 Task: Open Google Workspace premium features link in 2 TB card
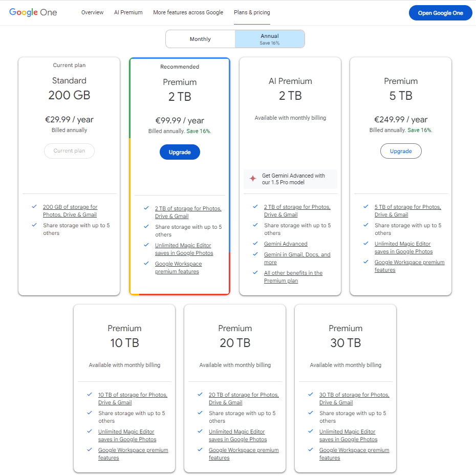[x=178, y=268]
